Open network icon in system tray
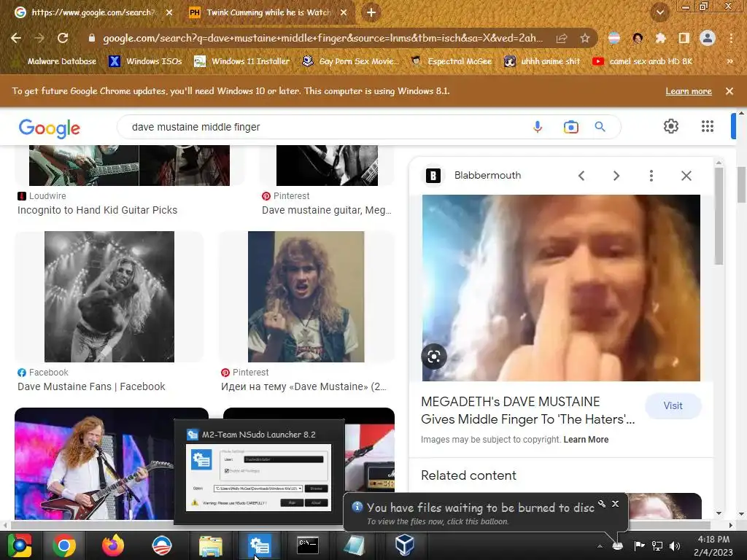This screenshot has height=560, width=747. tap(657, 545)
